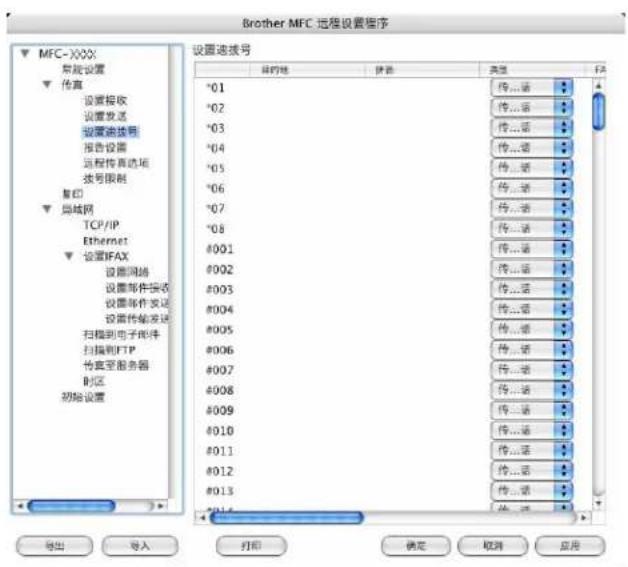Click the *07 speed dial row label

215,209
